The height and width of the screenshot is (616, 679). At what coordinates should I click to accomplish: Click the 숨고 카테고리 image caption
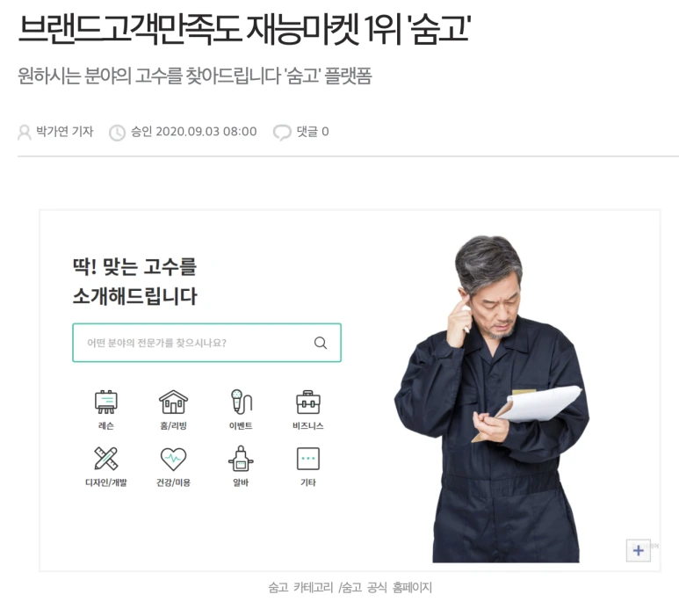pos(350,587)
